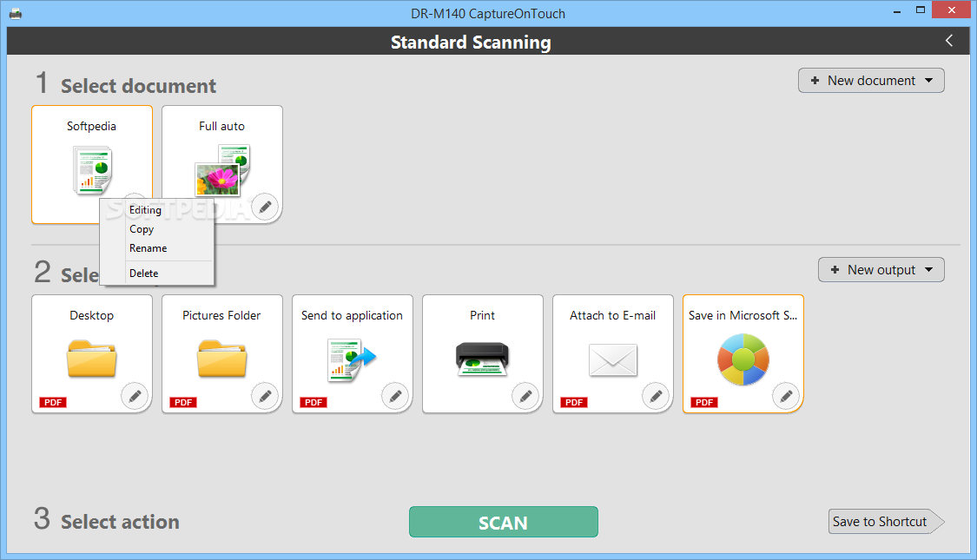This screenshot has height=560, width=977.
Task: Minimize the CaptureOnTouch window
Action: (897, 10)
